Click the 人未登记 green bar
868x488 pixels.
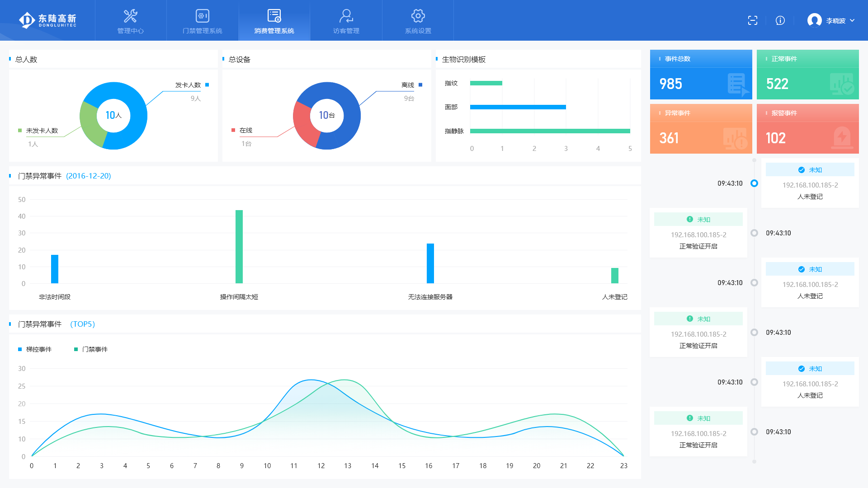click(x=615, y=276)
